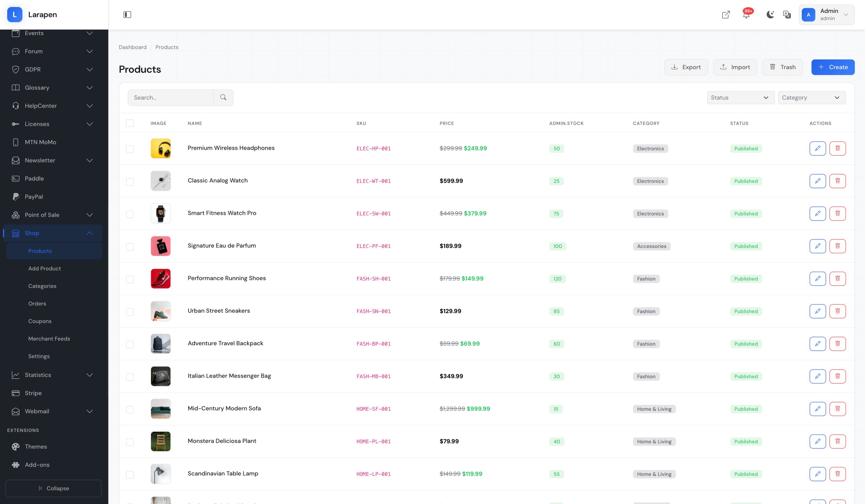Switch to dark mode moon icon
The image size is (865, 504).
coord(770,15)
